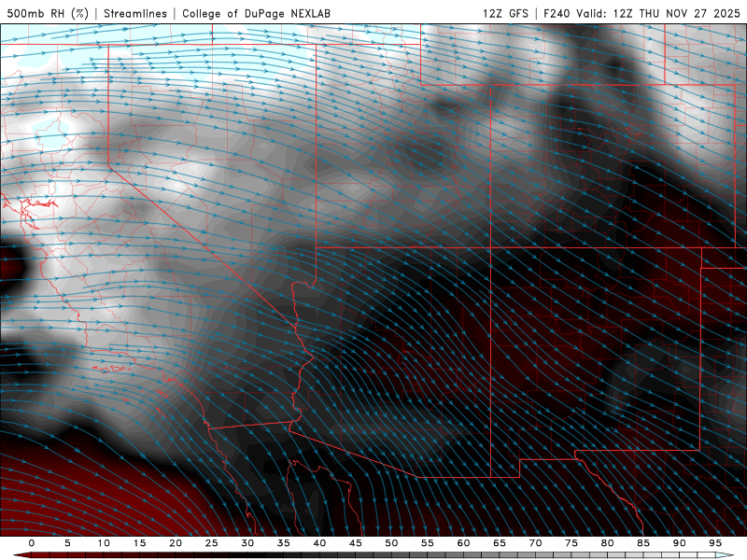The image size is (747, 560).
Task: Click the "85" colorbar label
Action: coord(643,543)
